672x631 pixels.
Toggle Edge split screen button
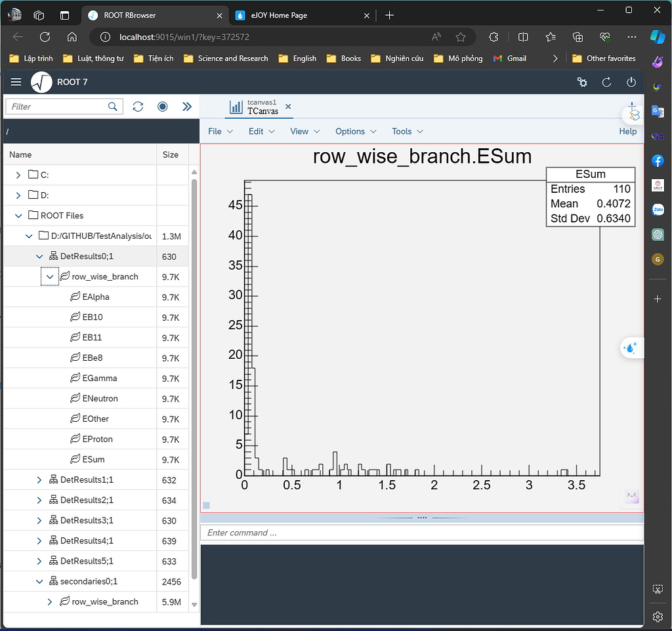coord(523,37)
